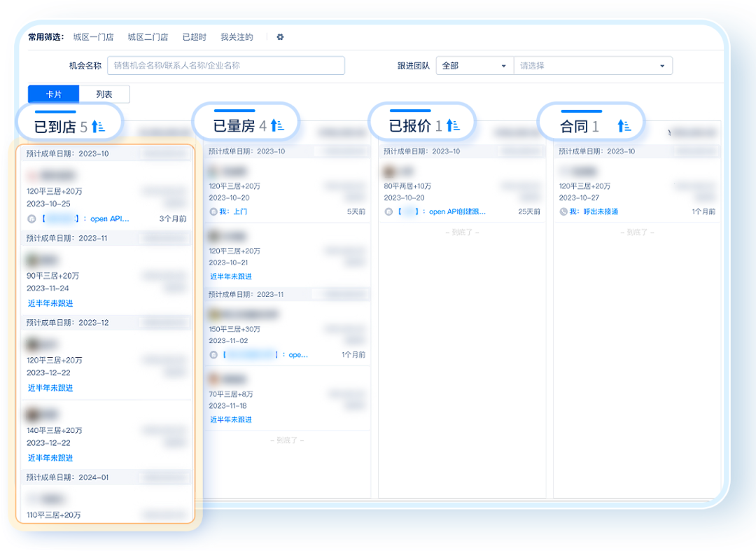
Task: Sort the 合同 column
Action: [x=624, y=126]
